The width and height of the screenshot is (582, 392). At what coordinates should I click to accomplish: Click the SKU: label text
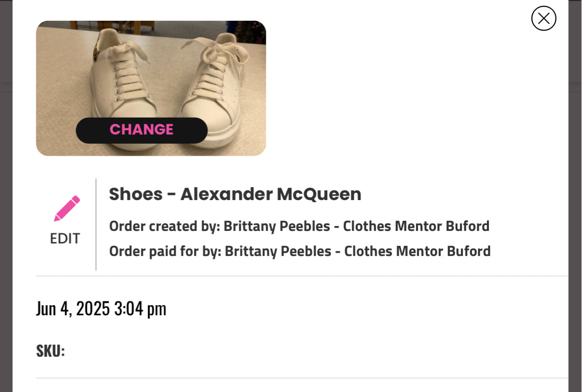[x=50, y=351]
